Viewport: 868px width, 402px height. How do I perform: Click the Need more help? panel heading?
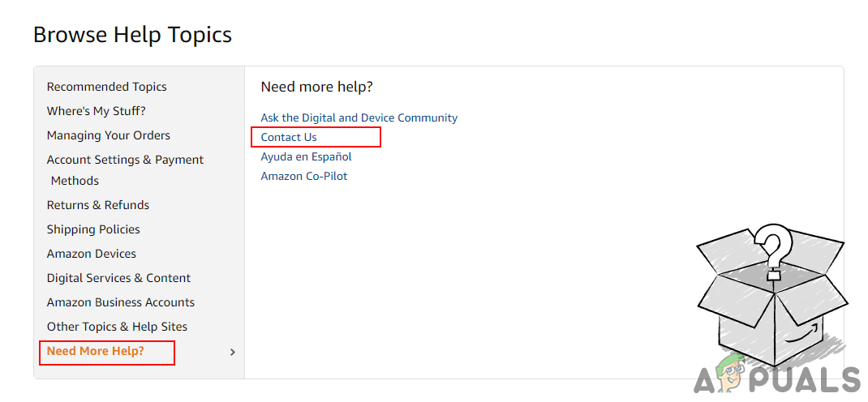(x=316, y=87)
